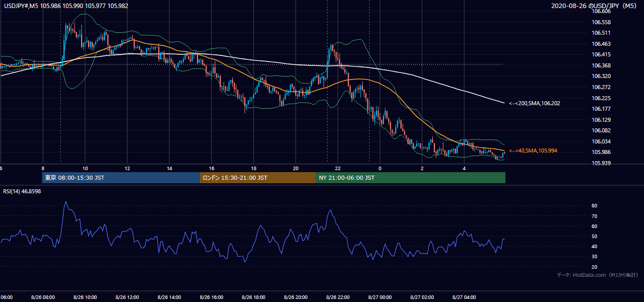Click time label 8/26 14:00
This screenshot has height=302, width=644.
(169, 297)
